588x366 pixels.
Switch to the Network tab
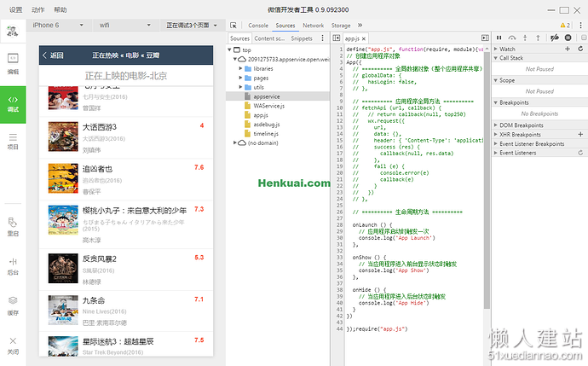[313, 25]
